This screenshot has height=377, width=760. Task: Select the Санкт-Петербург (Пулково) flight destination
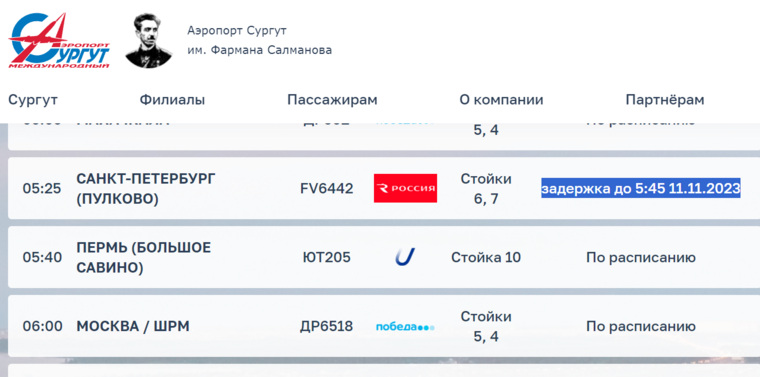click(146, 188)
